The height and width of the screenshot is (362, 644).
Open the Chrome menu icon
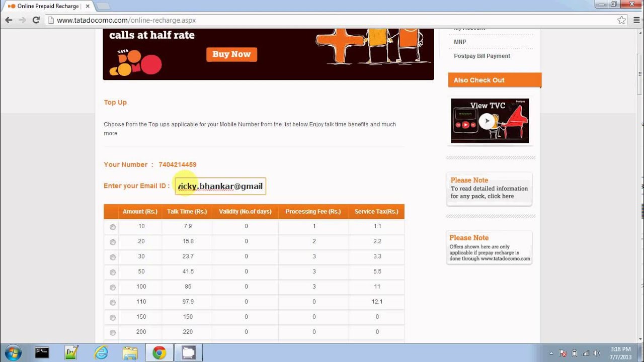[635, 20]
